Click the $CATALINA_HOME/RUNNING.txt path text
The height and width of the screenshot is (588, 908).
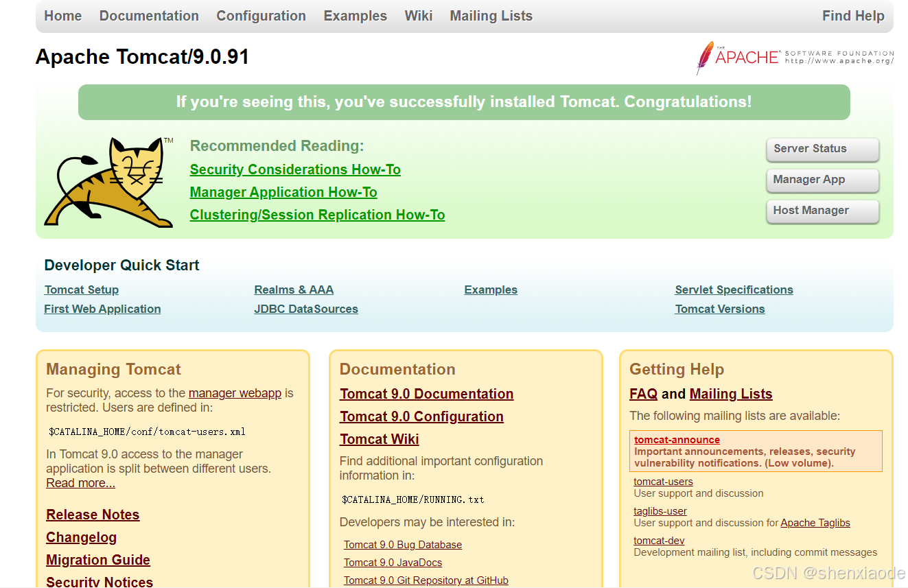point(413,499)
